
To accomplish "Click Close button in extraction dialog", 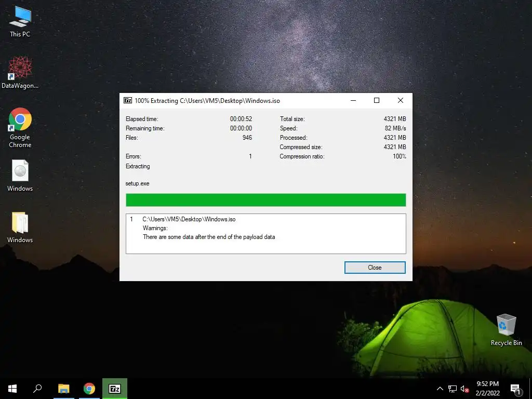I will click(375, 268).
